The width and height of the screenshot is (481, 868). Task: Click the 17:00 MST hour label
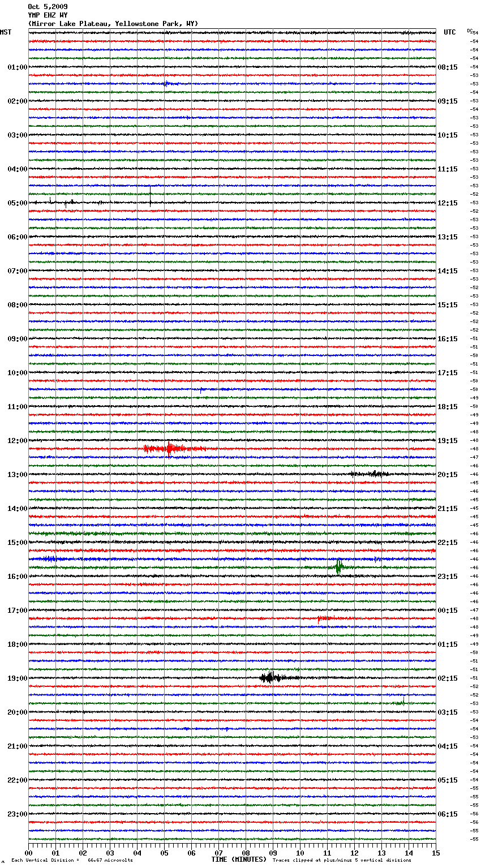point(18,611)
